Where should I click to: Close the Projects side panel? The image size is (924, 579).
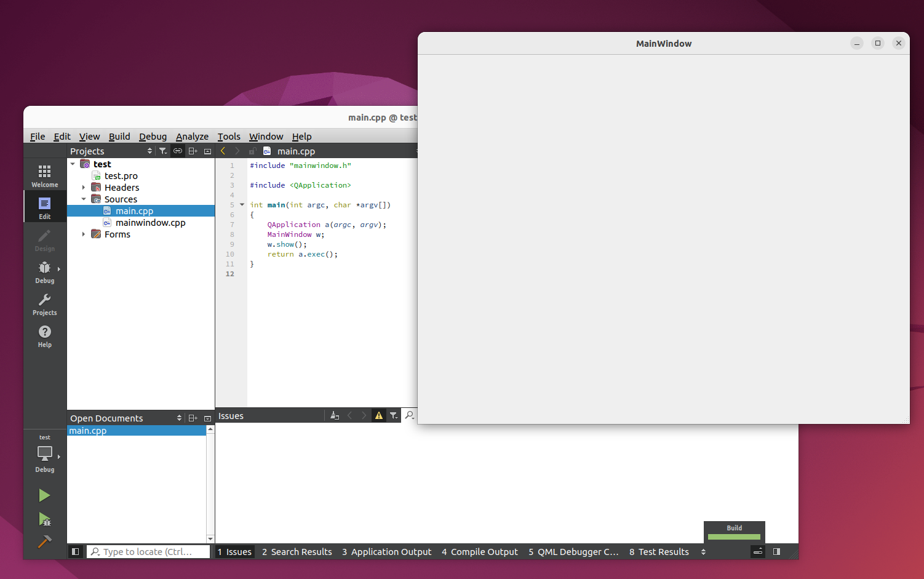point(207,151)
